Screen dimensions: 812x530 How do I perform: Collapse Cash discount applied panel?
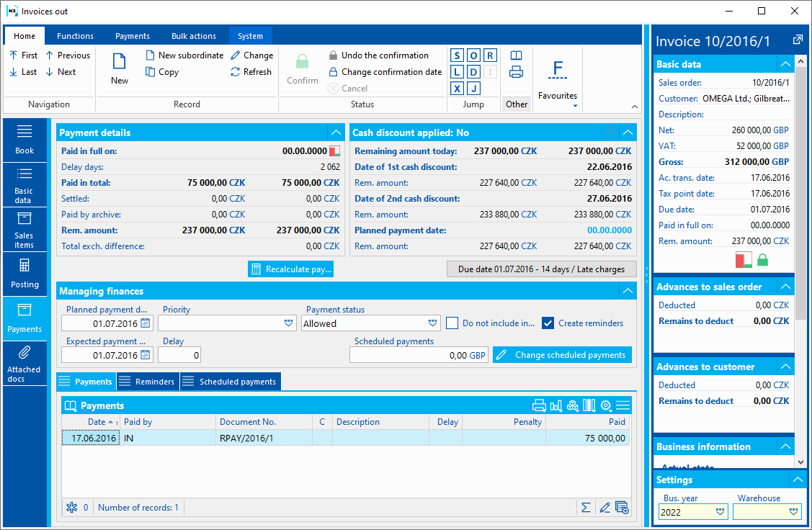coord(628,132)
